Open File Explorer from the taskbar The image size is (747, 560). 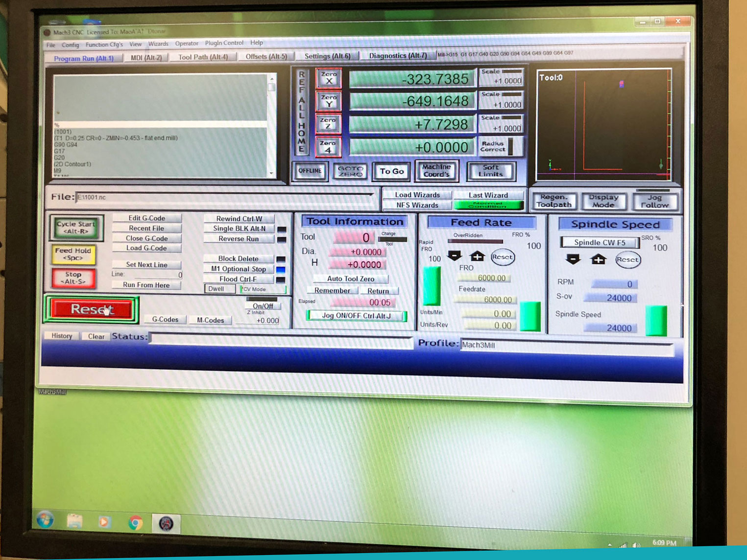pos(74,521)
